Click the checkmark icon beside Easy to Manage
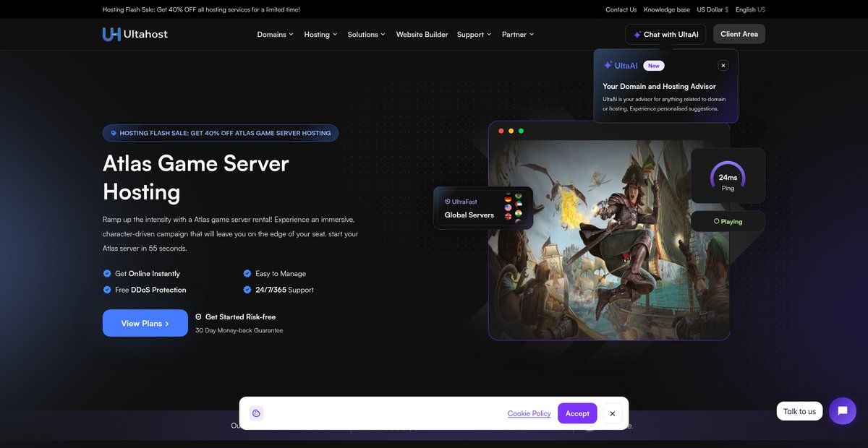The width and height of the screenshot is (868, 448). pyautogui.click(x=247, y=274)
